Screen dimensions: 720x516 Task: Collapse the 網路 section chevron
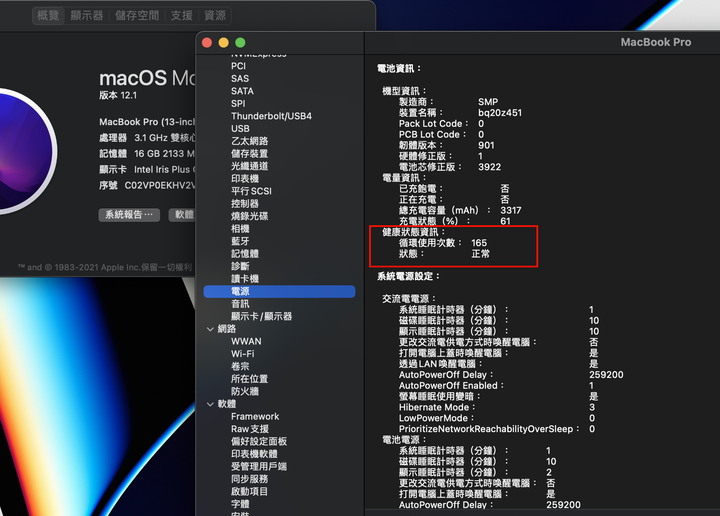(x=210, y=329)
